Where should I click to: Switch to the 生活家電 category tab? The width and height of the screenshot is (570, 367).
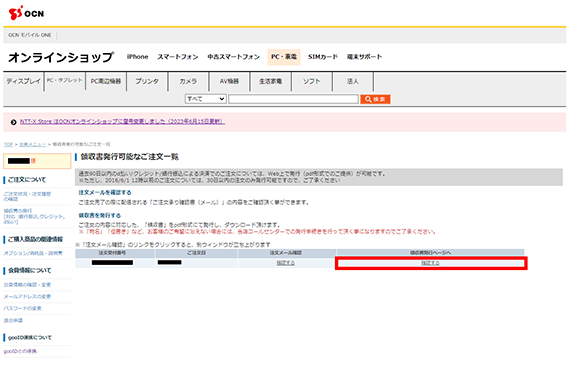tap(270, 81)
